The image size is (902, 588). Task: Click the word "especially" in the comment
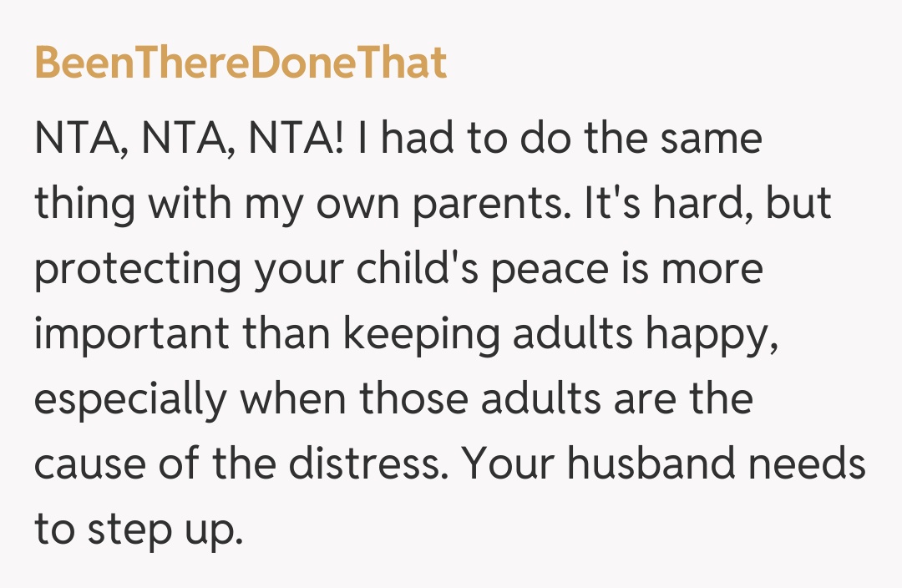coord(129,401)
